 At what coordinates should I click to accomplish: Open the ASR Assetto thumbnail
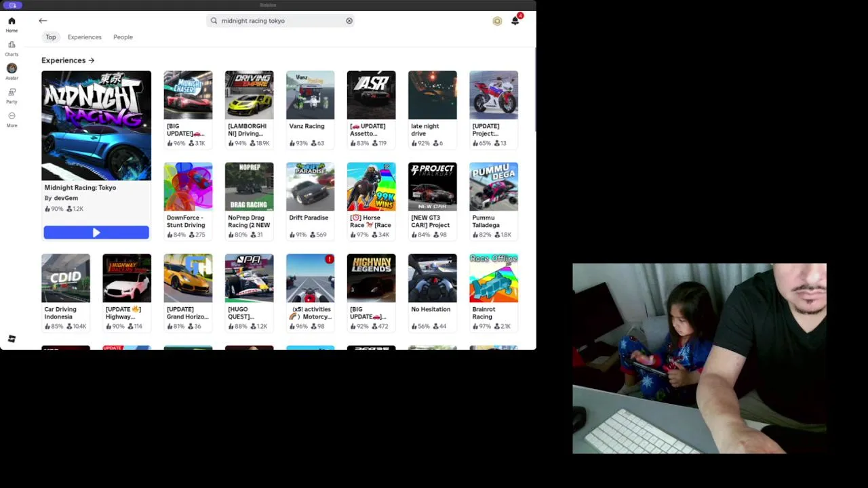point(372,95)
